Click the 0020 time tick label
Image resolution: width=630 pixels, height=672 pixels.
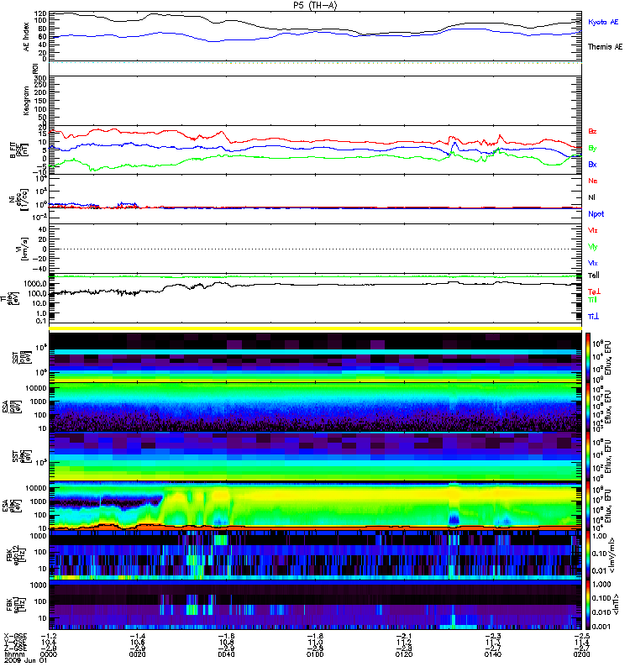(137, 654)
